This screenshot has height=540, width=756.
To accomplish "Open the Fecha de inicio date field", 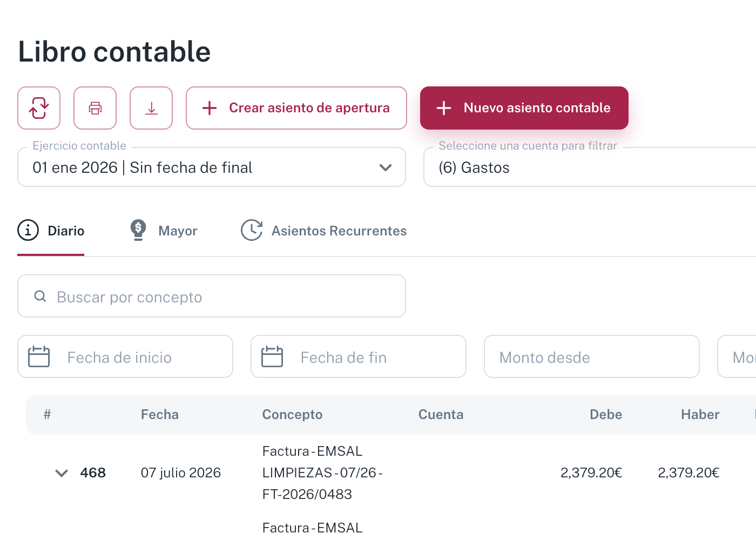I will pyautogui.click(x=125, y=357).
